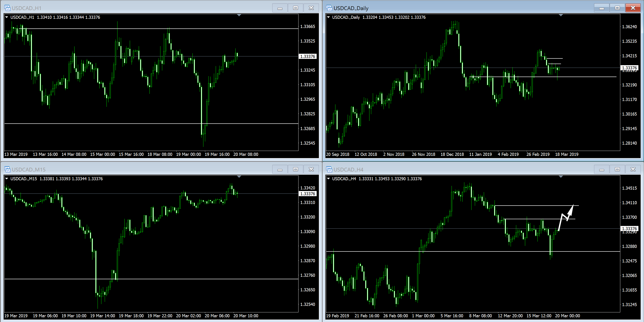This screenshot has width=644, height=322.
Task: Click the USDCAD H1 chart window icon
Action: tap(7, 8)
